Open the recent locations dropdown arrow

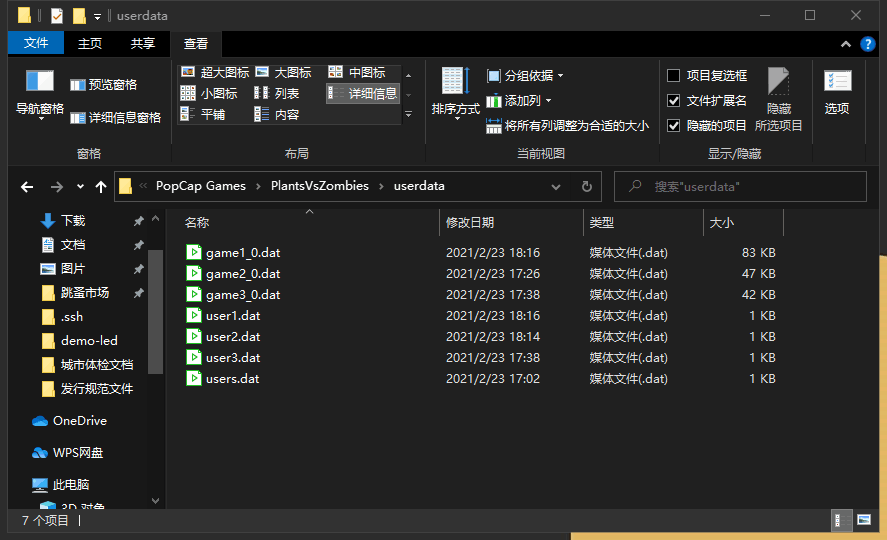click(80, 187)
